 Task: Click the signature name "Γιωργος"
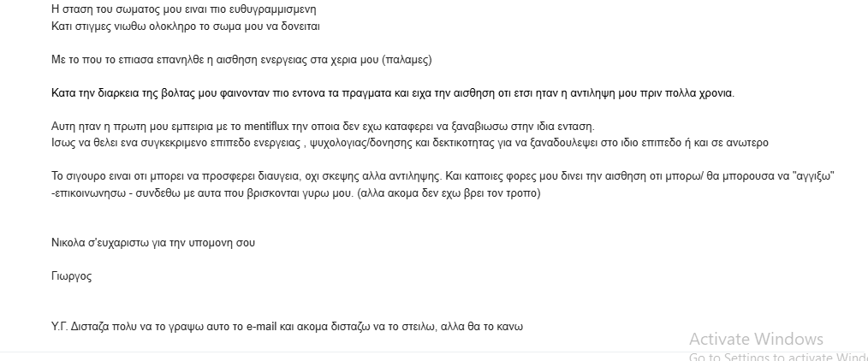tap(72, 276)
